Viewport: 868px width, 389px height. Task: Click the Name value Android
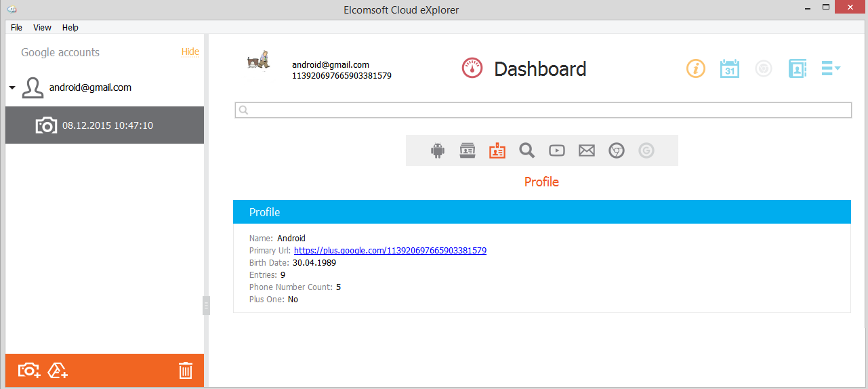tap(291, 238)
